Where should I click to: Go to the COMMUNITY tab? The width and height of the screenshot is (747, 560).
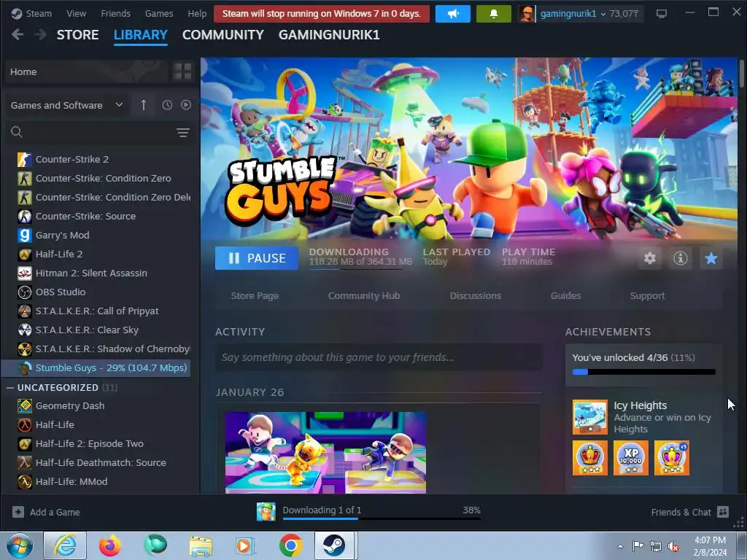coord(223,35)
